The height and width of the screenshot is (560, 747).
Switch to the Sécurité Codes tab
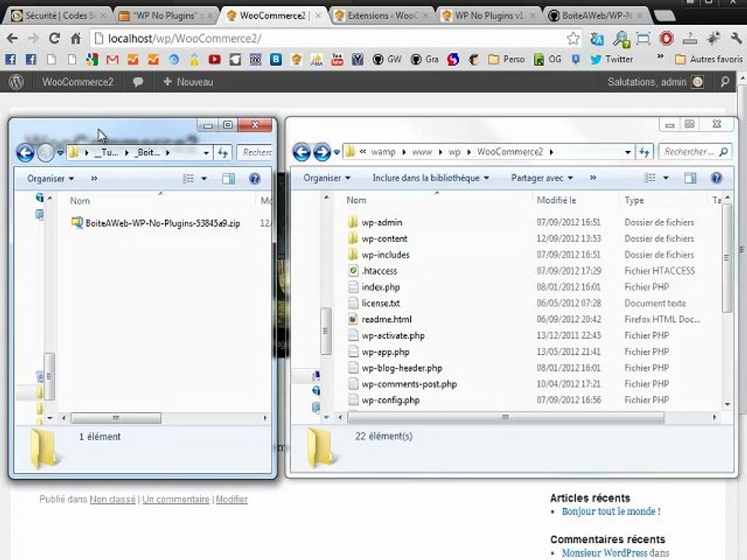[x=58, y=16]
